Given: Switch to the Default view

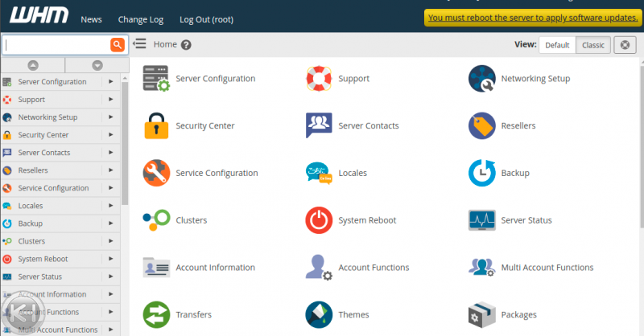Looking at the screenshot, I should 557,45.
